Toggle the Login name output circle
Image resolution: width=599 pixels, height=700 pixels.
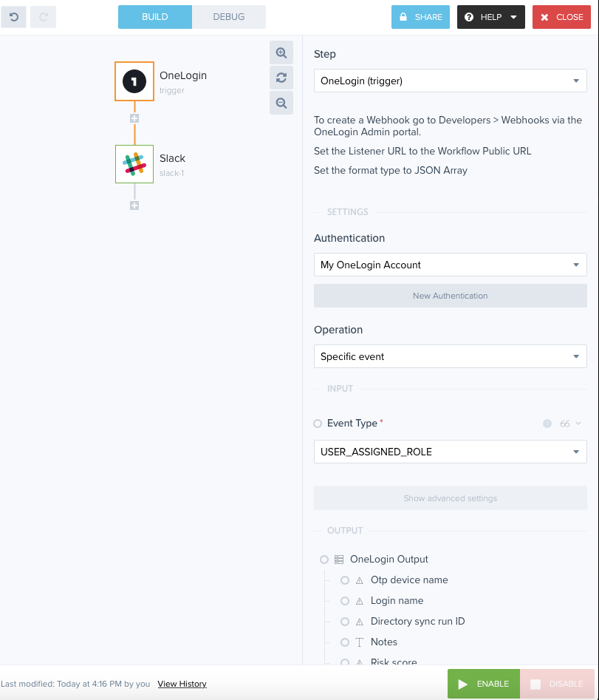tap(345, 601)
